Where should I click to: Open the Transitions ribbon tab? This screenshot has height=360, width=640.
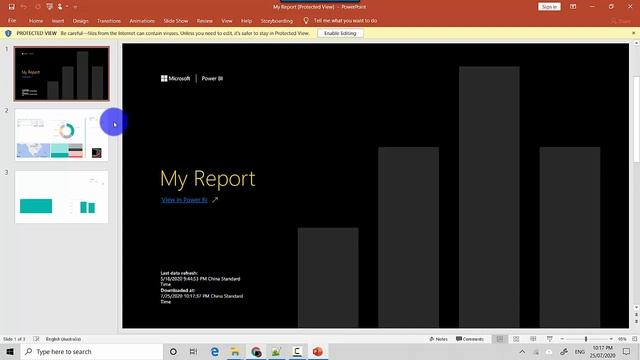coord(109,20)
